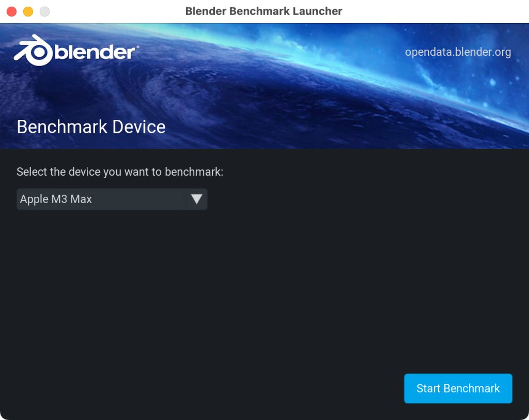The width and height of the screenshot is (529, 420).
Task: Open the opendata.blender.org link
Action: click(x=458, y=52)
